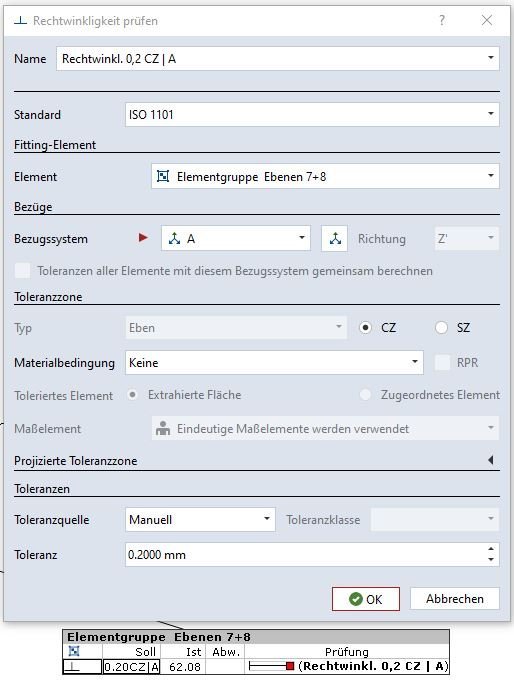
Task: Open the Standard ISO 1101 dropdown
Action: point(312,115)
